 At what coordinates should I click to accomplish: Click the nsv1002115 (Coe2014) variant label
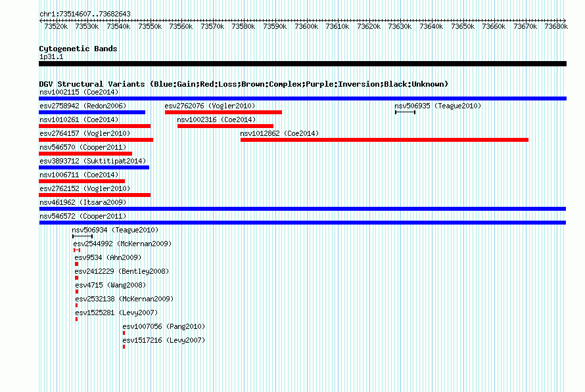(79, 92)
